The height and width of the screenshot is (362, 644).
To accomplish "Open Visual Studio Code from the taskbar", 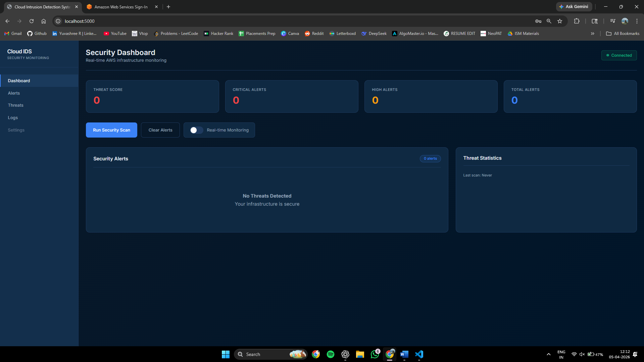I will point(419,354).
